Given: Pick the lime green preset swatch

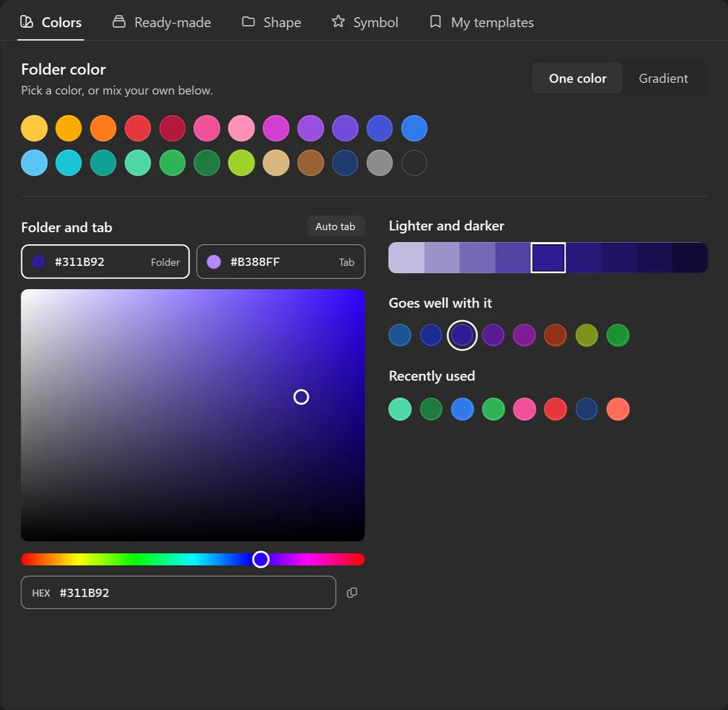Looking at the screenshot, I should [x=242, y=163].
